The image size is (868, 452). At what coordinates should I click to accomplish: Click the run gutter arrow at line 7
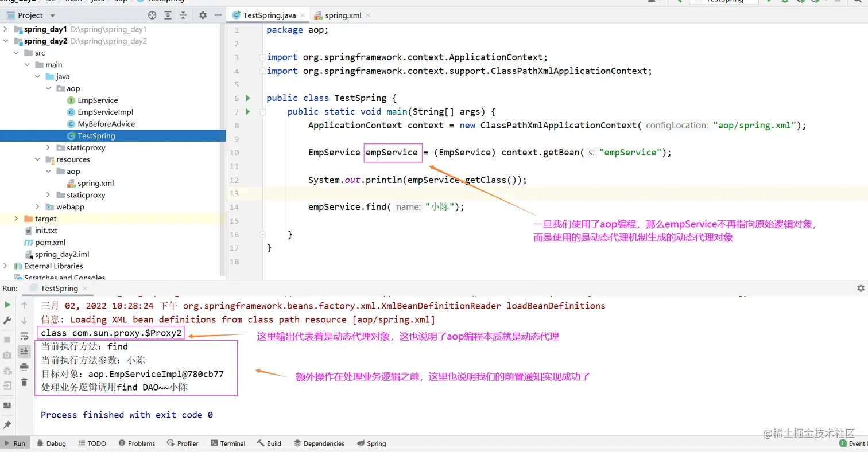[248, 112]
